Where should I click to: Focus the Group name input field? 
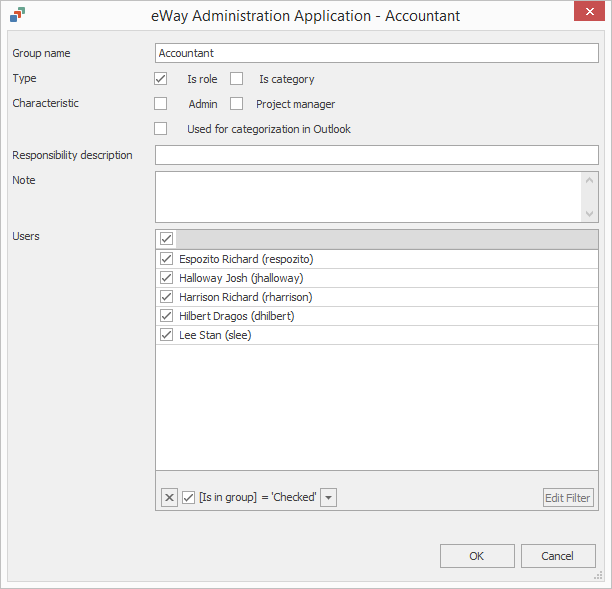377,53
